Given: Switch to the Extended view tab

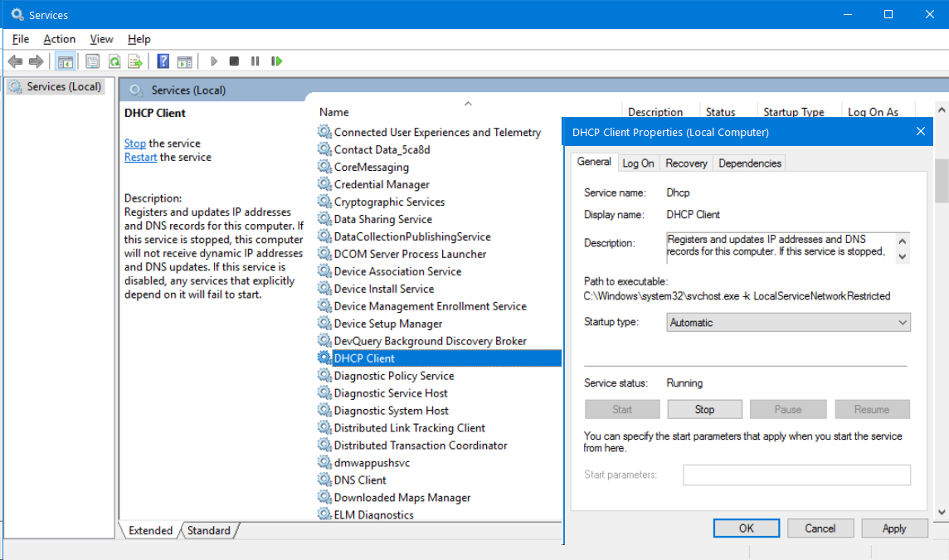Looking at the screenshot, I should [x=150, y=530].
